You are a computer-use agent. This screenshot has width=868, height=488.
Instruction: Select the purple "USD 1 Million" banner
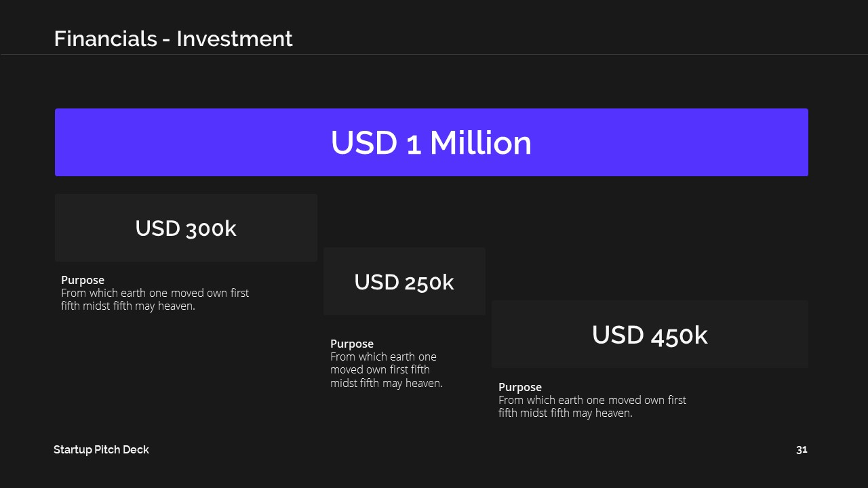[431, 142]
